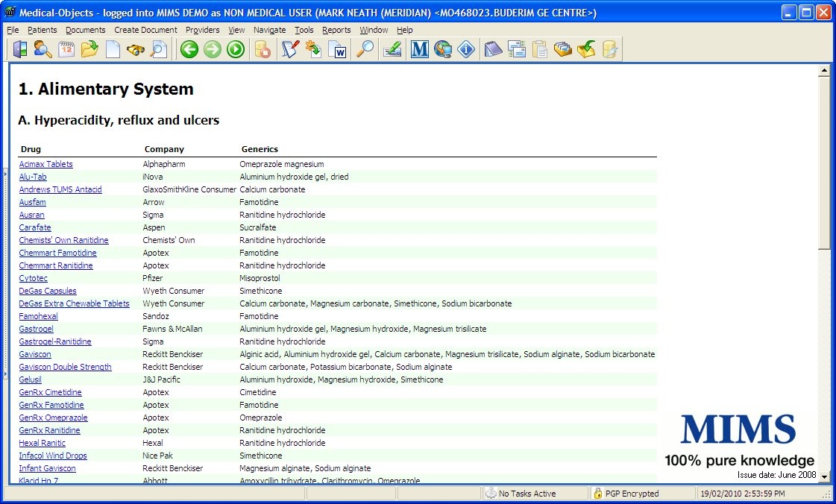Open the Gelusil drug link
Image resolution: width=836 pixels, height=504 pixels.
31,380
